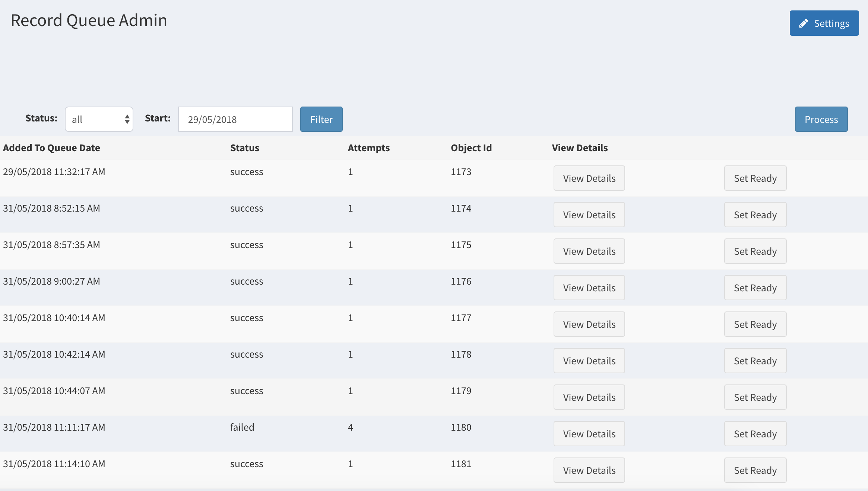Click the Start date input field

click(235, 119)
